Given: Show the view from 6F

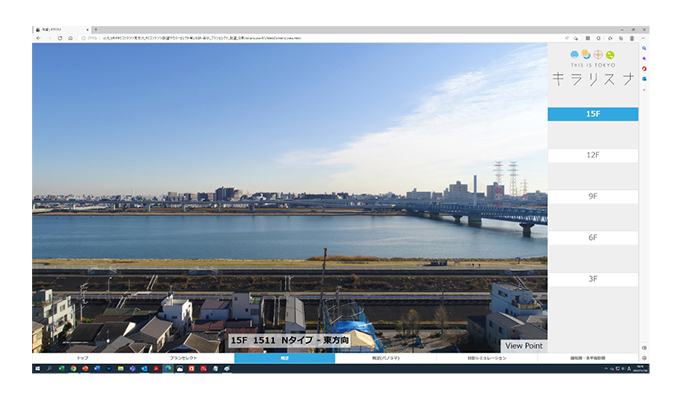Looking at the screenshot, I should pos(592,238).
